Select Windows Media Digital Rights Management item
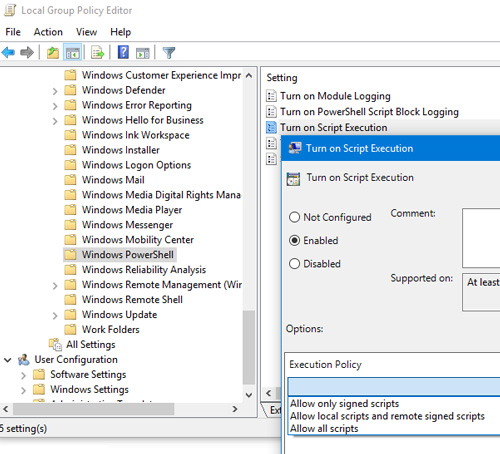The image size is (500, 454). [x=161, y=195]
